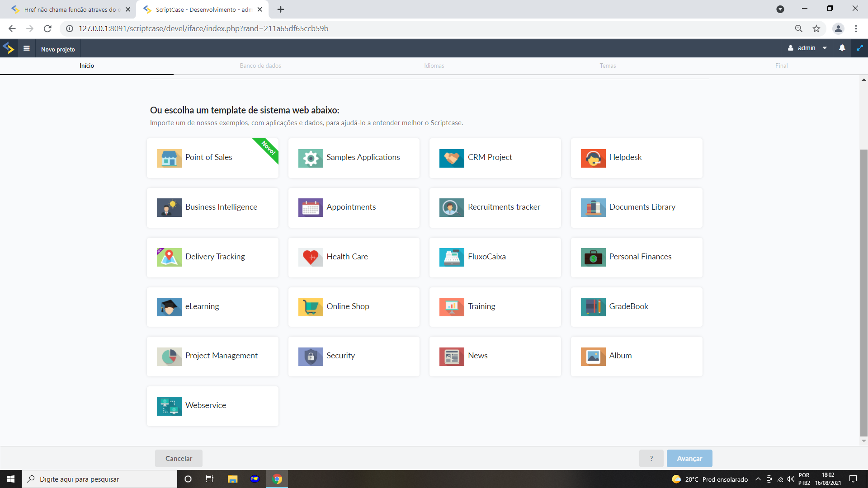This screenshot has width=868, height=488.
Task: Click the Point of Sales store icon
Action: [x=169, y=158]
